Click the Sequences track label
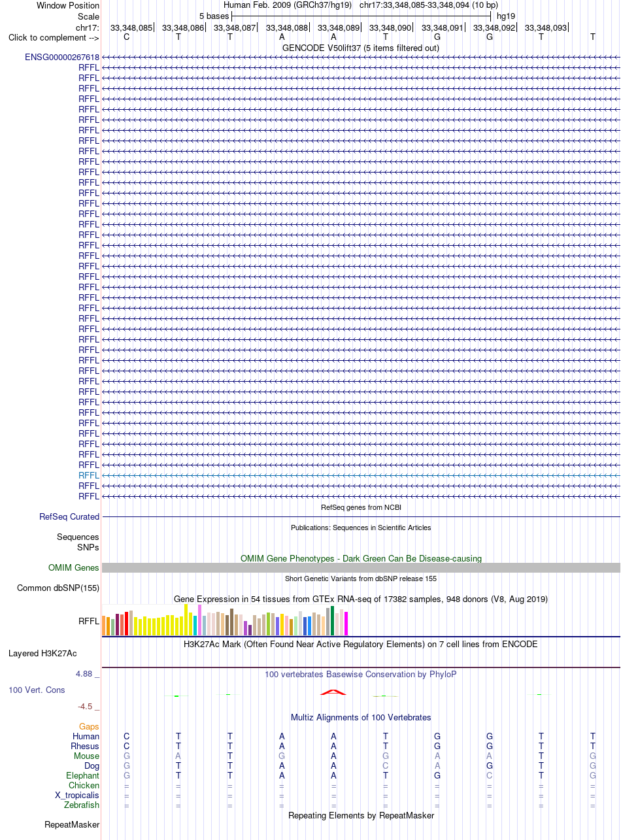 coord(78,537)
